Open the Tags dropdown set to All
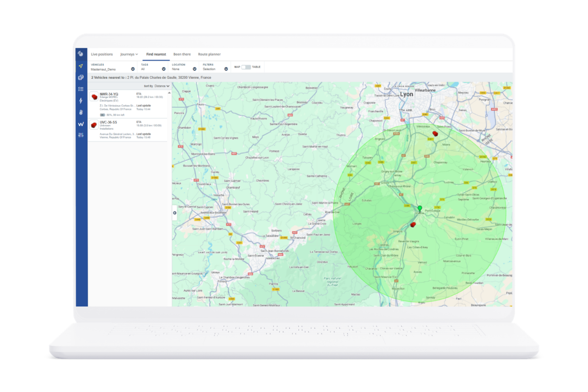Image resolution: width=588 pixels, height=392 pixels. pyautogui.click(x=163, y=69)
